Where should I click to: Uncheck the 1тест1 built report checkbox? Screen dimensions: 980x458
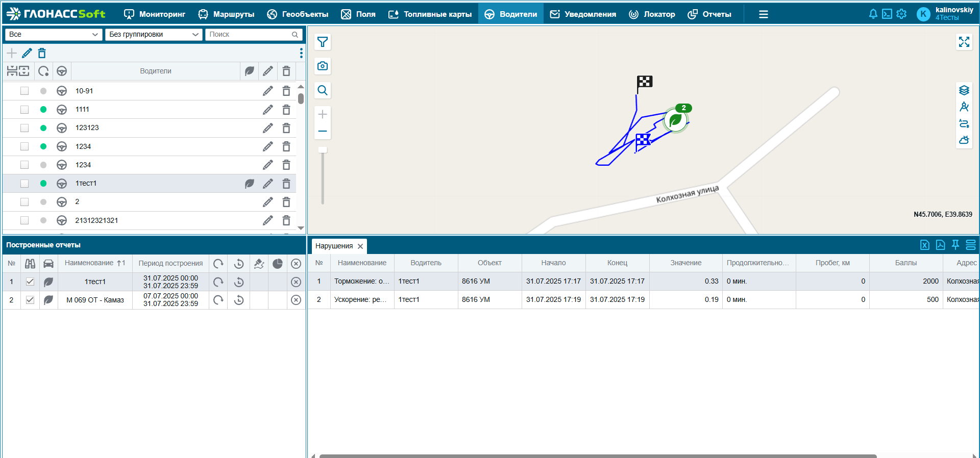pyautogui.click(x=30, y=282)
